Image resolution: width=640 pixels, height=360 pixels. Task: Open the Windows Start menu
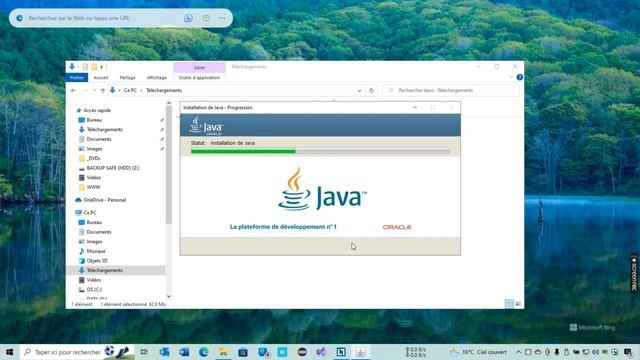pyautogui.click(x=10, y=352)
